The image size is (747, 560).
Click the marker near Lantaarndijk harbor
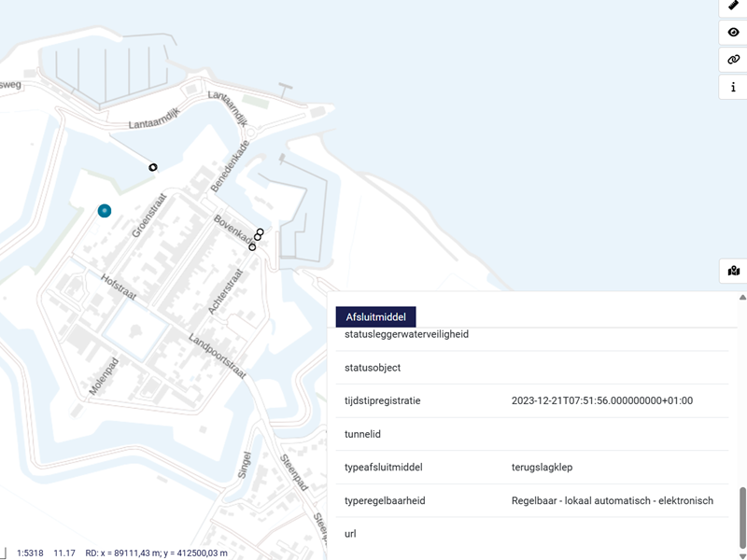click(x=153, y=167)
